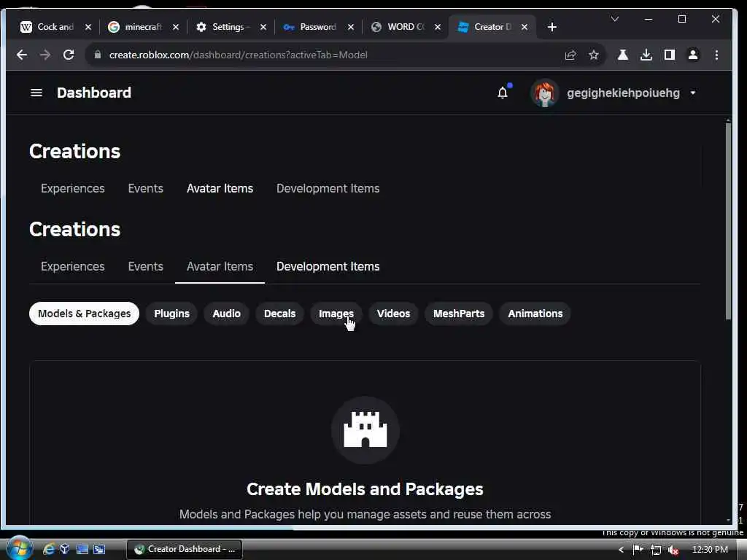
Task: Open the Chrome three-dot menu
Action: click(x=716, y=55)
